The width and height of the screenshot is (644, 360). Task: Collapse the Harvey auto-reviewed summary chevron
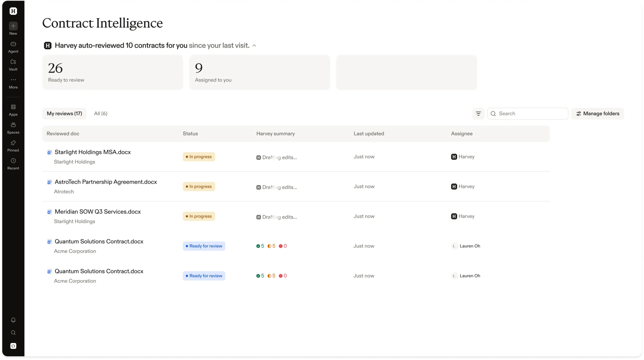(x=254, y=46)
